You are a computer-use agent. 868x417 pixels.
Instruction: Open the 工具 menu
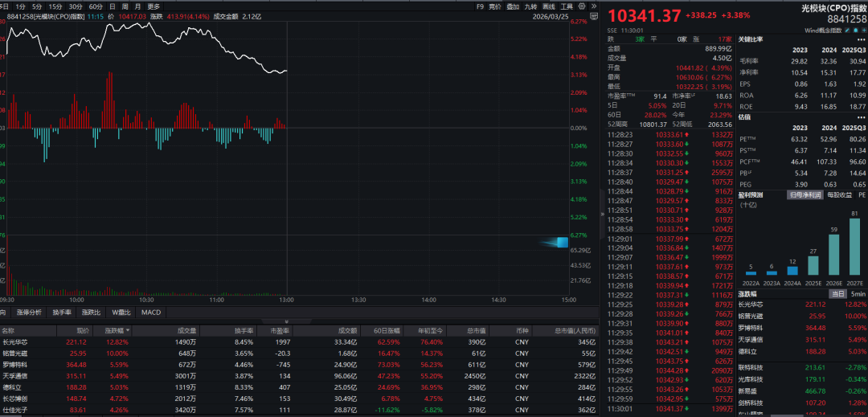pos(566,6)
